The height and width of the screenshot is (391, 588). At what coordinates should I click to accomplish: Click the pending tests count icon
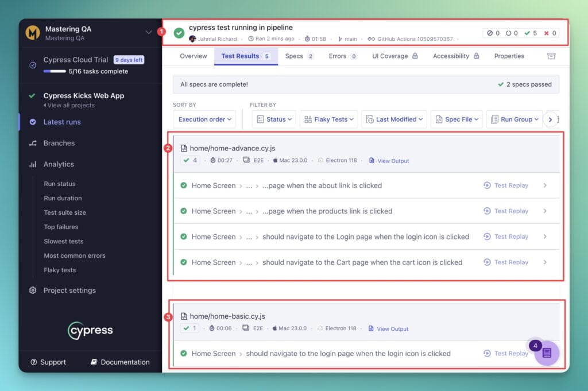(x=509, y=33)
